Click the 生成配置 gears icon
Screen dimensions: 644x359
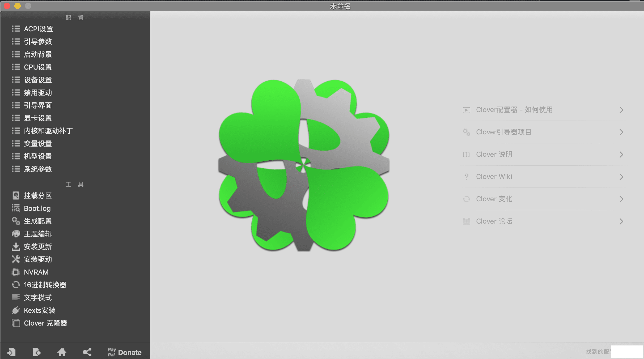pyautogui.click(x=16, y=221)
